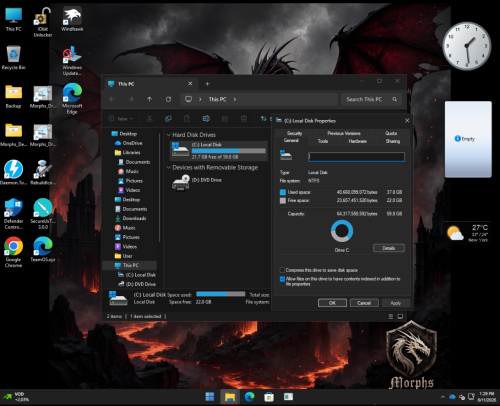Click the Copy icon in Explorer toolbar
Viewport: 500px width, 406px height.
pyautogui.click(x=168, y=119)
